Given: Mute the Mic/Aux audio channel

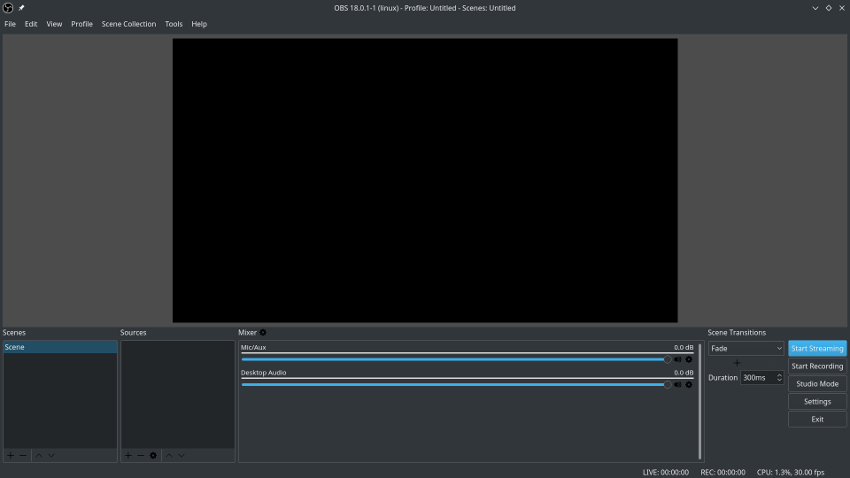Looking at the screenshot, I should click(677, 359).
